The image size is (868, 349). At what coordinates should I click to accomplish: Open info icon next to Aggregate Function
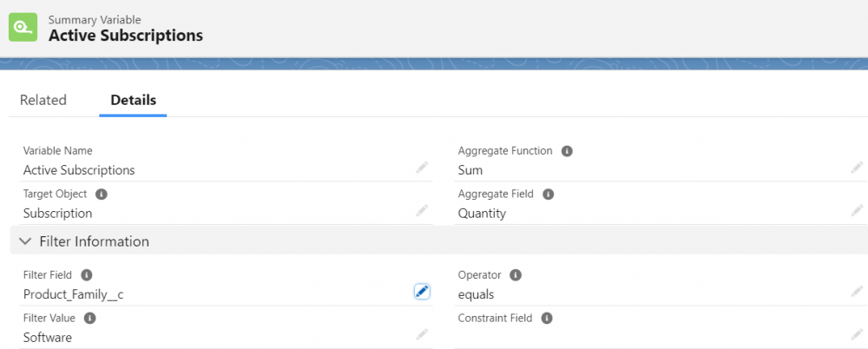pyautogui.click(x=567, y=151)
